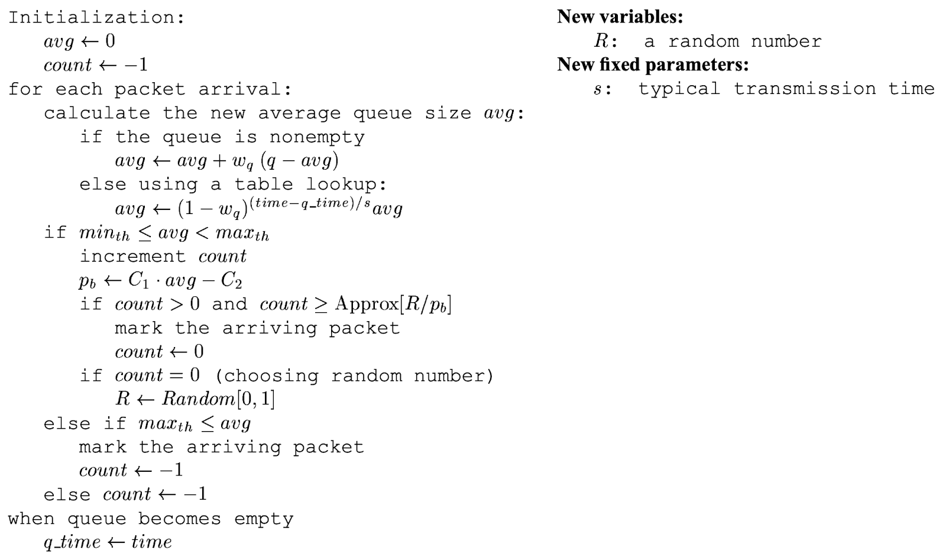This screenshot has width=946, height=560.
Task: Click the first 'mark the arriving packet' line
Action: pyautogui.click(x=257, y=328)
